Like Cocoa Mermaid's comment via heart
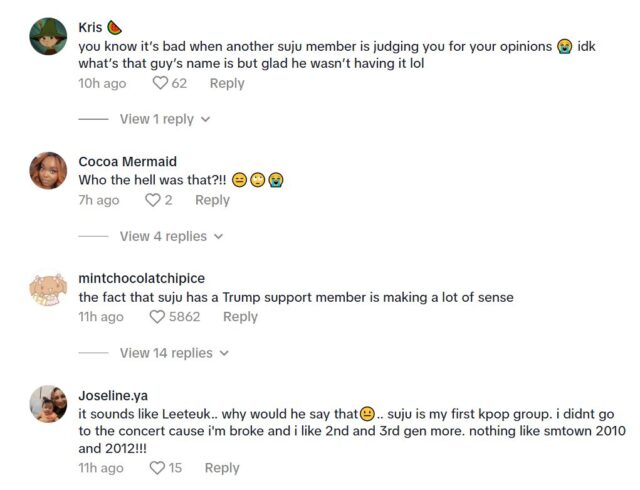Screen dimensions: 640x490 [x=153, y=200]
